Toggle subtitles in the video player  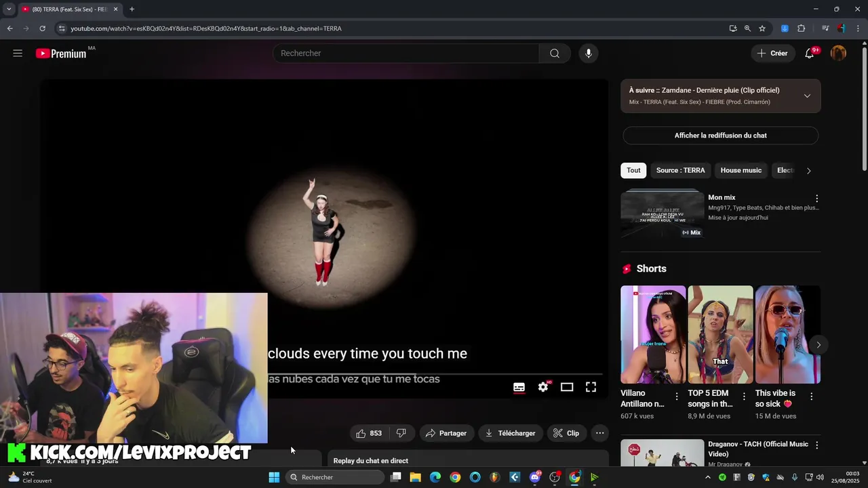pos(519,387)
